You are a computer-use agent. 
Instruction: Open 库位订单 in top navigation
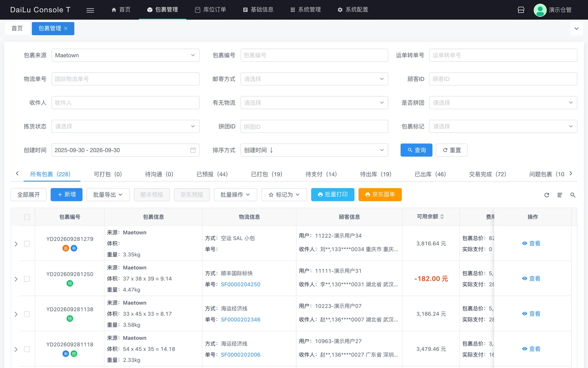pos(210,10)
